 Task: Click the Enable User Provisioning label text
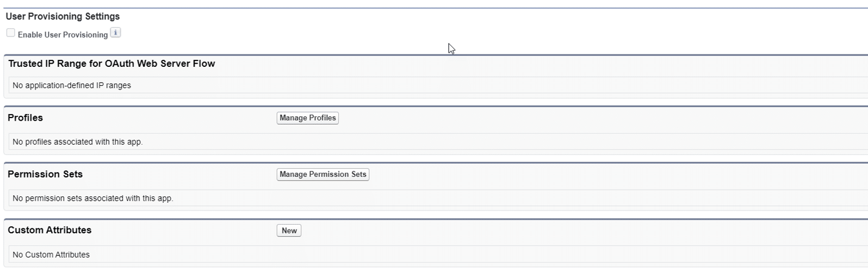(x=63, y=35)
